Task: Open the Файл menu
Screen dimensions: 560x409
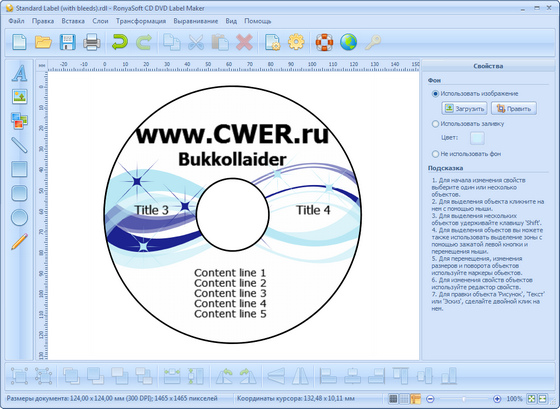Action: tap(16, 21)
